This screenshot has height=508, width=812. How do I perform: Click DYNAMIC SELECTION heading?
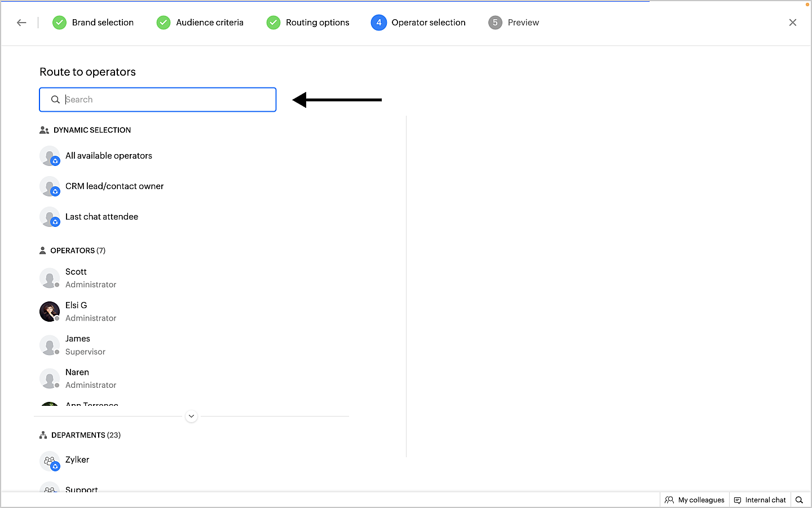click(x=92, y=130)
